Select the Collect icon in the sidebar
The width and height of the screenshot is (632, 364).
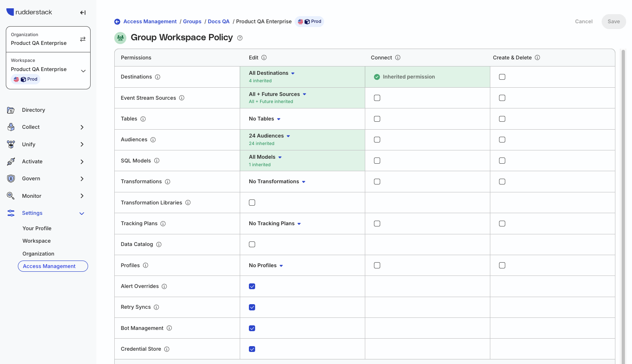coord(11,127)
